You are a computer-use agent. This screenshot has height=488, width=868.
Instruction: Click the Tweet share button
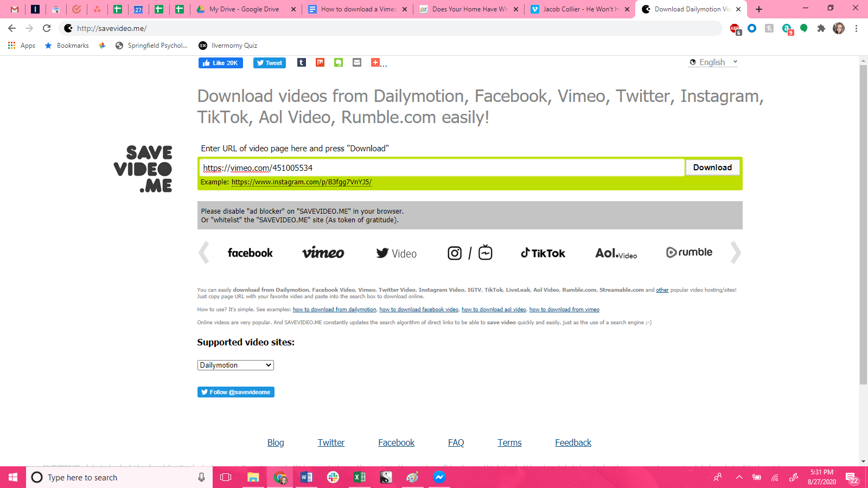tap(270, 63)
